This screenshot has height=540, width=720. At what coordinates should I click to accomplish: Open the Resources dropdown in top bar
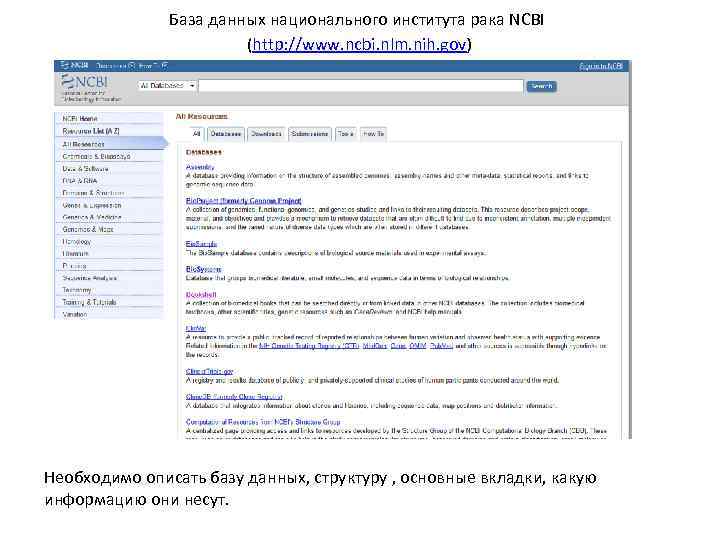115,66
